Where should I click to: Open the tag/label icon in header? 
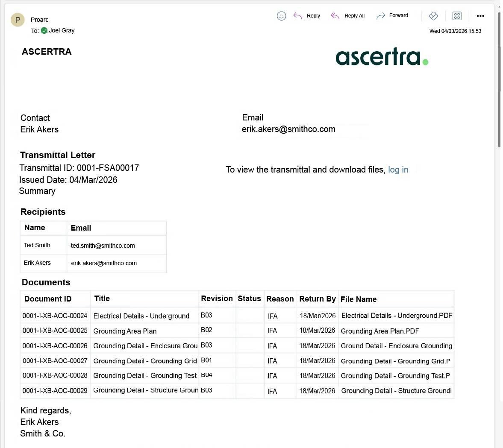pyautogui.click(x=433, y=16)
